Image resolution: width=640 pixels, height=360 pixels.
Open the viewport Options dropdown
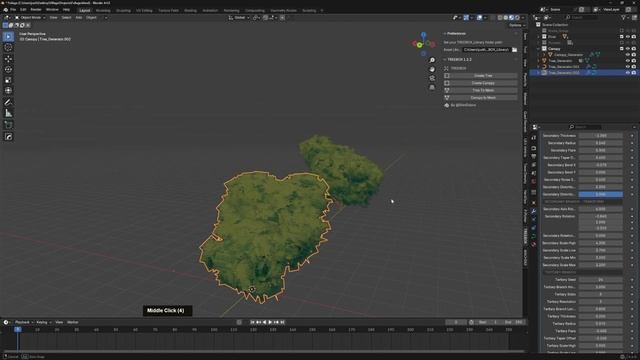tap(516, 25)
